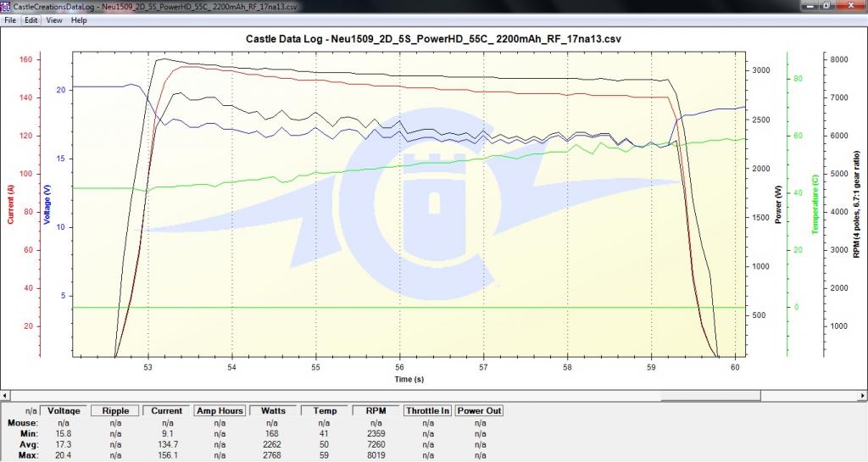Toggle the Amp Hours column button
The height and width of the screenshot is (462, 868).
click(219, 411)
